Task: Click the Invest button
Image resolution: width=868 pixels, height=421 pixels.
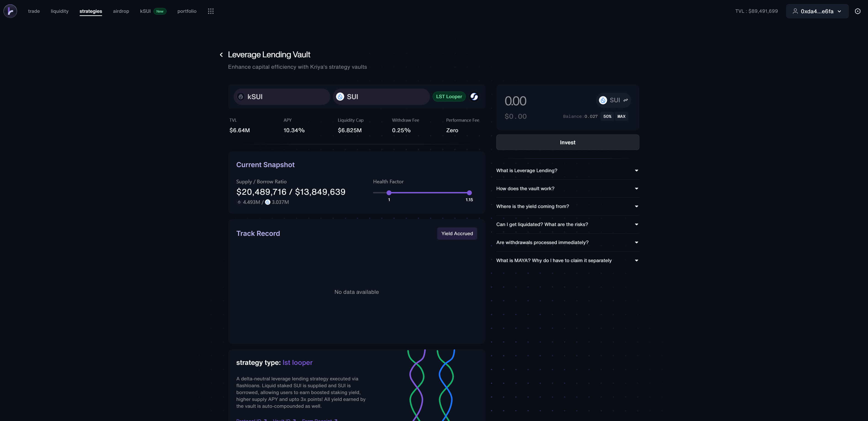Action: point(567,142)
